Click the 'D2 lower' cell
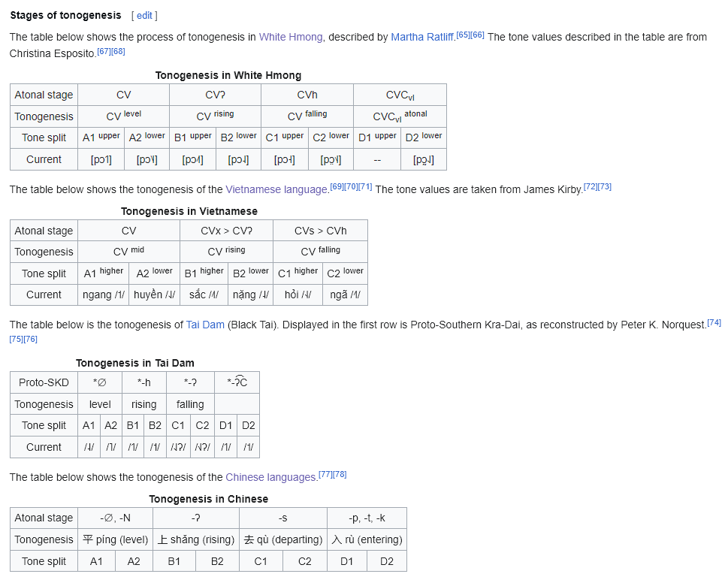Viewport: 728px width, 580px height. [424, 137]
